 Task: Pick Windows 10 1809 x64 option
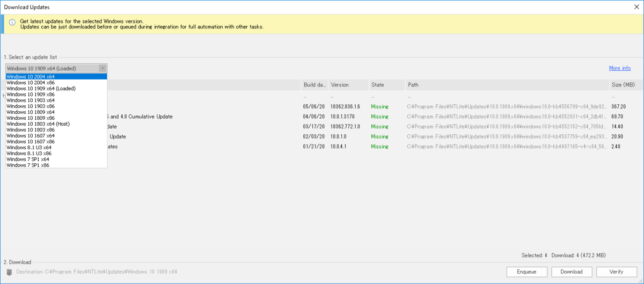(x=56, y=112)
